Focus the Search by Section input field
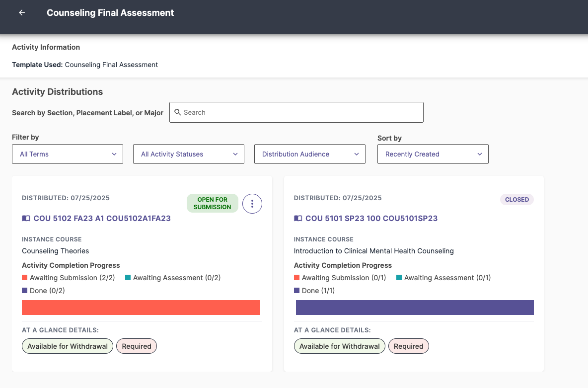 pyautogui.click(x=296, y=112)
